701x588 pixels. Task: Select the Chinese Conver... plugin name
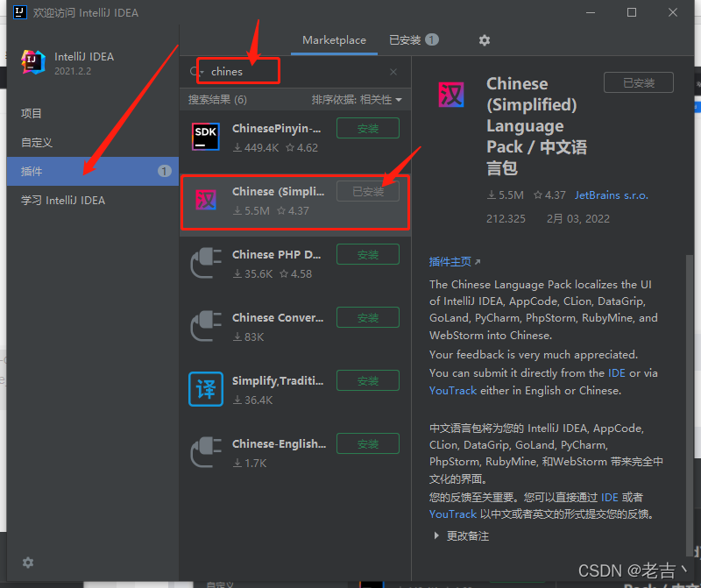278,318
